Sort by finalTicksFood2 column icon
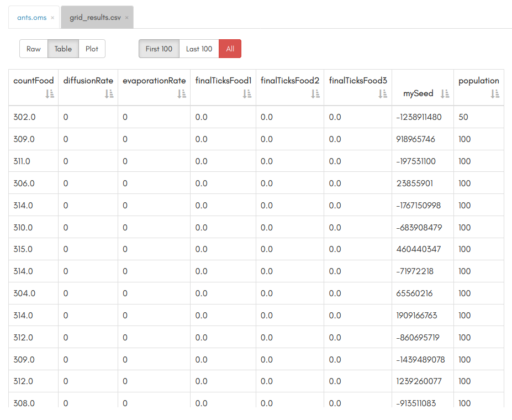Viewport: 512px width, 420px height. (x=315, y=94)
